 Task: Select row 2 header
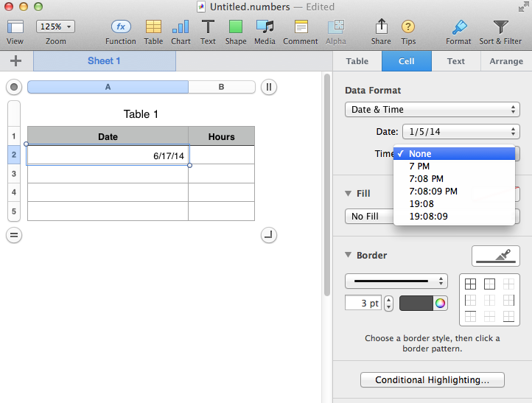point(14,155)
